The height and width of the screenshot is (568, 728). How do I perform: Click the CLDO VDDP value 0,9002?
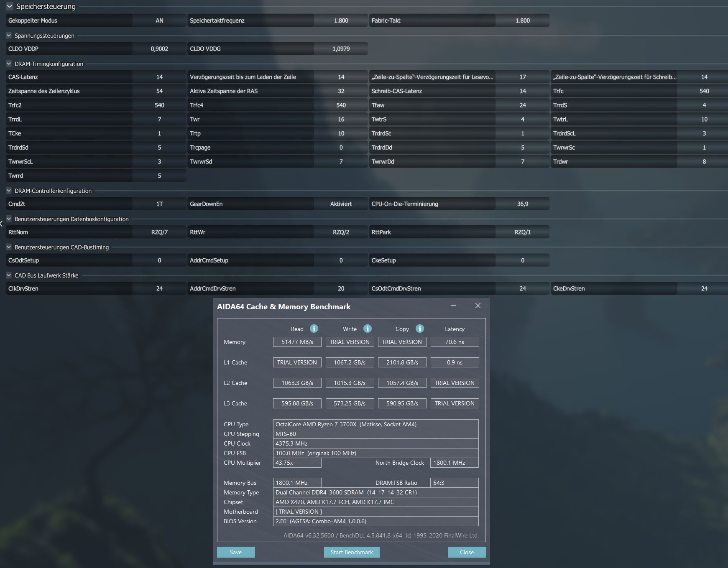pos(159,49)
